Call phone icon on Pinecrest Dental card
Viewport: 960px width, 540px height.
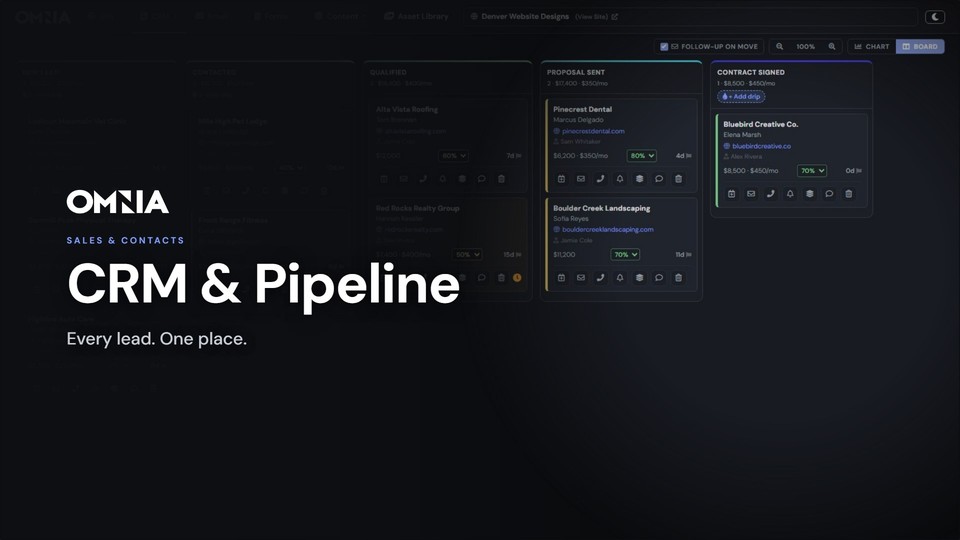tap(600, 179)
